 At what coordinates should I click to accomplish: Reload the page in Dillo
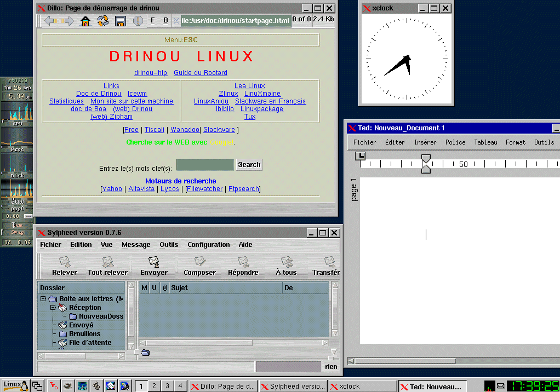point(103,21)
